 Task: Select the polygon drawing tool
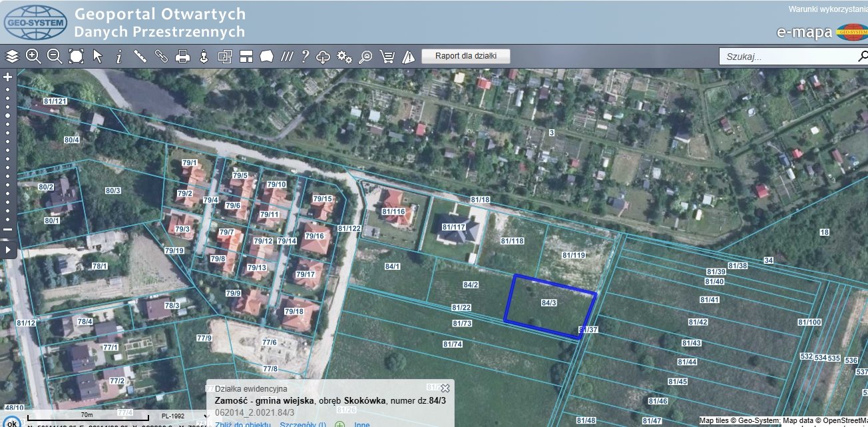click(267, 56)
